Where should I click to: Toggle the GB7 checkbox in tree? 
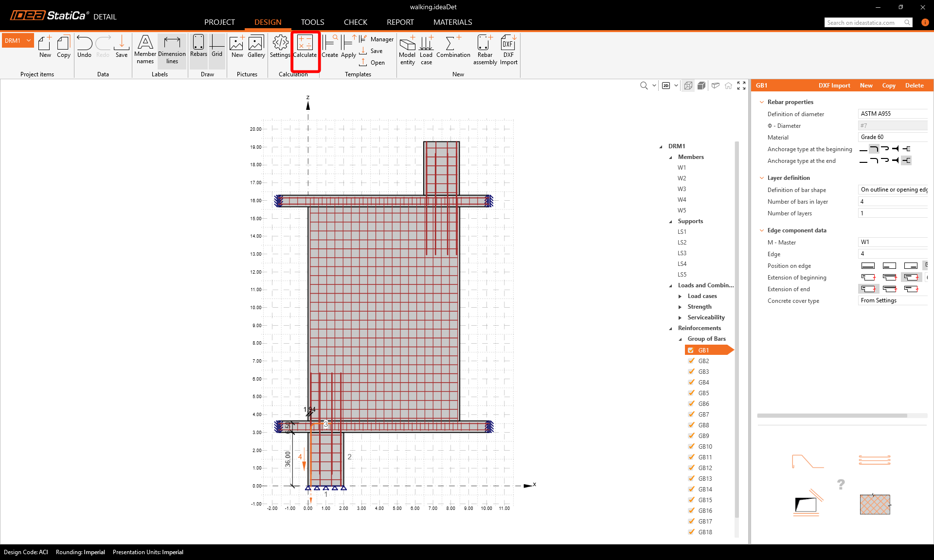tap(691, 414)
